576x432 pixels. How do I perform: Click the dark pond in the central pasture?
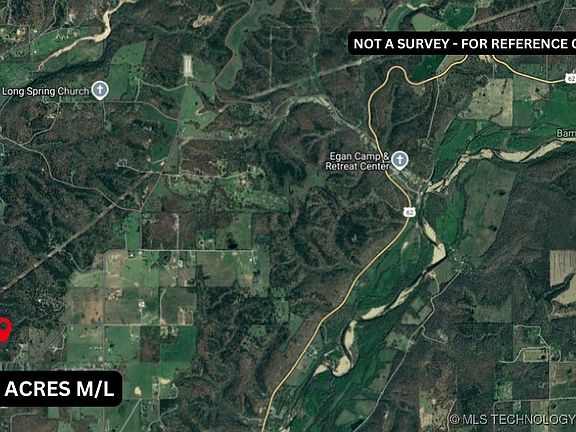[x=231, y=243]
